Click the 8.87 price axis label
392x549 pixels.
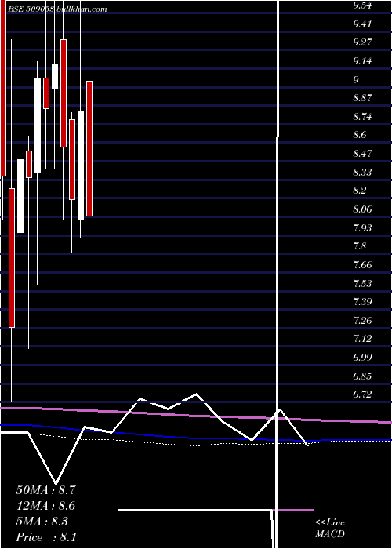pos(362,98)
